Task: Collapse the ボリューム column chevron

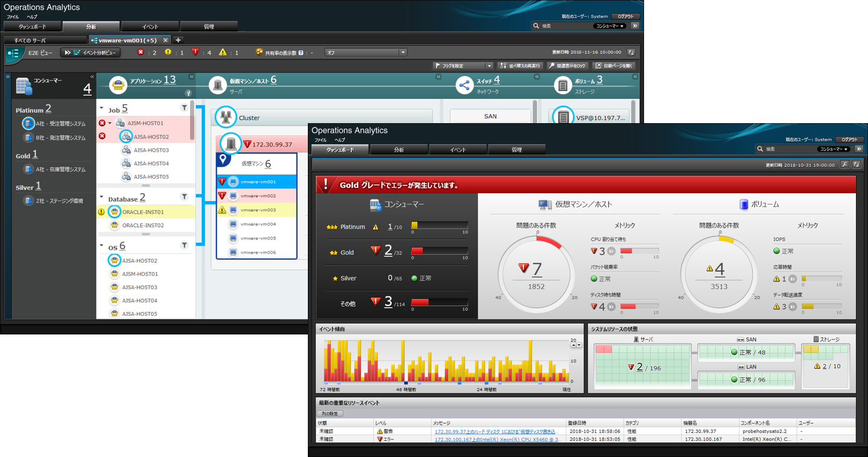Action: tap(635, 77)
